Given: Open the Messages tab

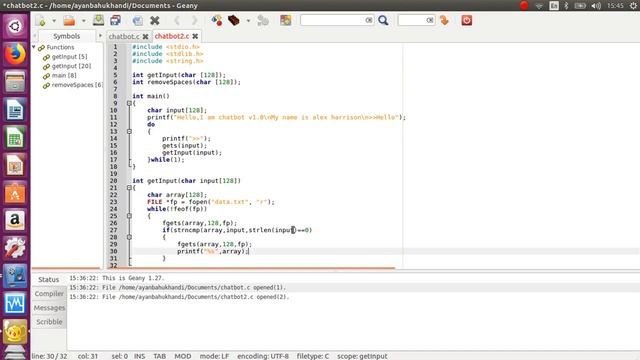Looking at the screenshot, I should (49, 308).
